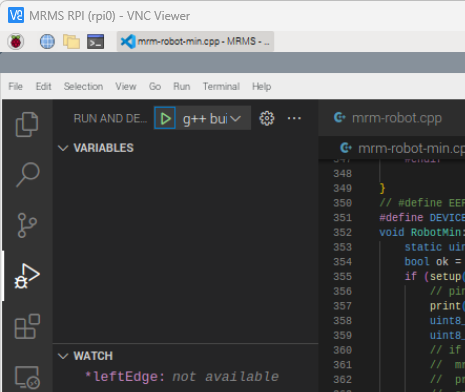Click line number 355 in the gutter

click(x=343, y=276)
